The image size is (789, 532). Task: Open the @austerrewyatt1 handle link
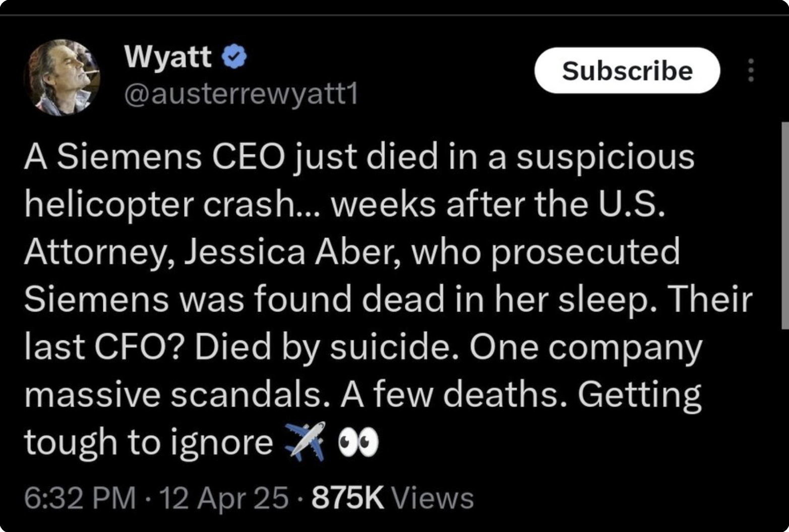[241, 93]
